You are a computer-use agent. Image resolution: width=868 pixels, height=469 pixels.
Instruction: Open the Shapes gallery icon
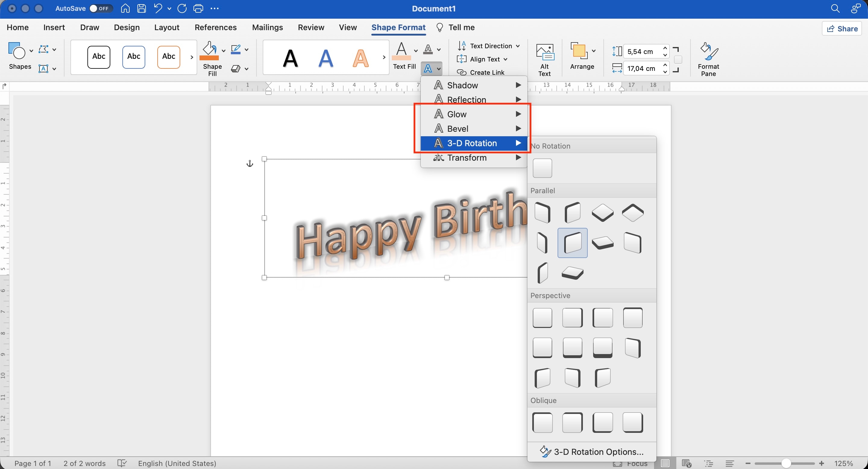point(17,51)
